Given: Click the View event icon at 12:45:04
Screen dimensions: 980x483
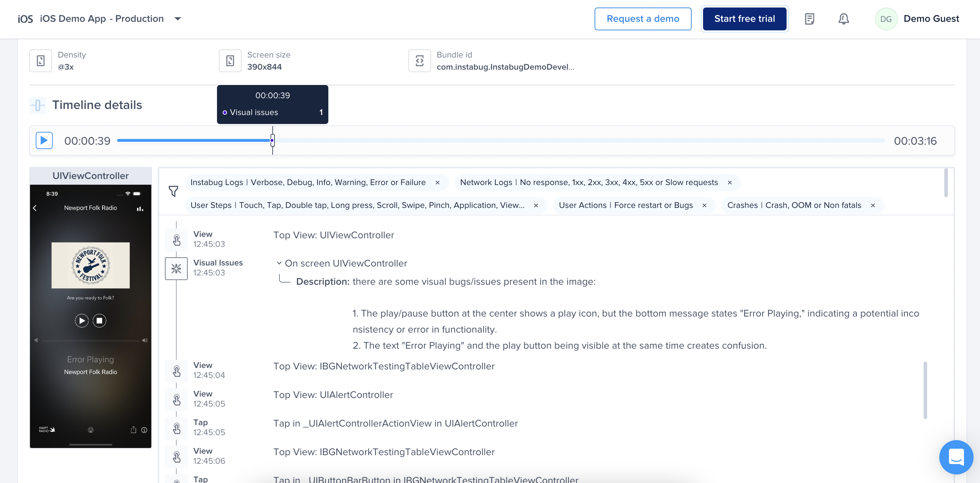Looking at the screenshot, I should tap(176, 370).
